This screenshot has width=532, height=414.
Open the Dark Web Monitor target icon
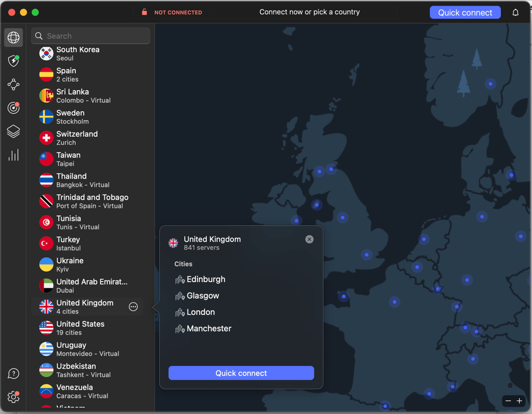click(14, 108)
